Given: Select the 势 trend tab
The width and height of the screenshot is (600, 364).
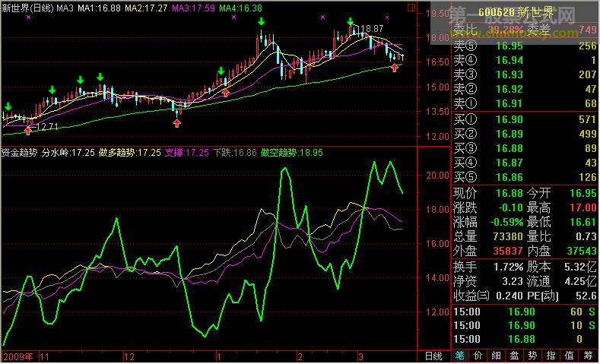Looking at the screenshot, I should (x=532, y=356).
